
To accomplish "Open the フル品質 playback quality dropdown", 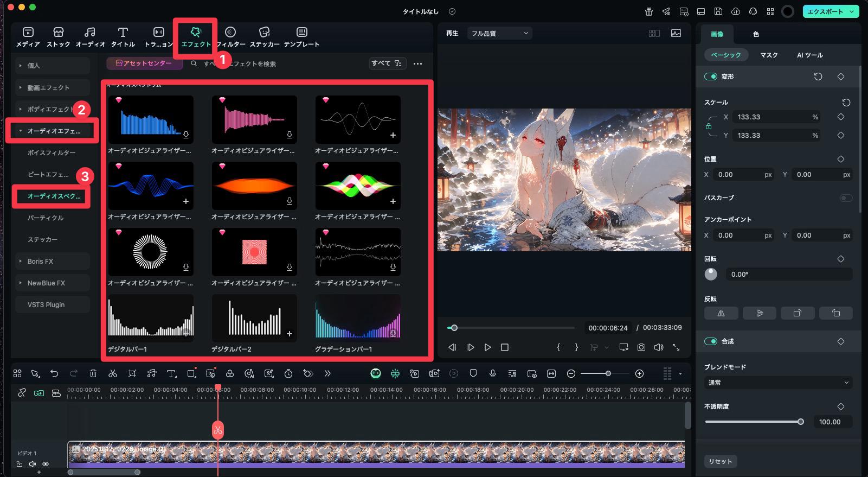I will pos(499,34).
